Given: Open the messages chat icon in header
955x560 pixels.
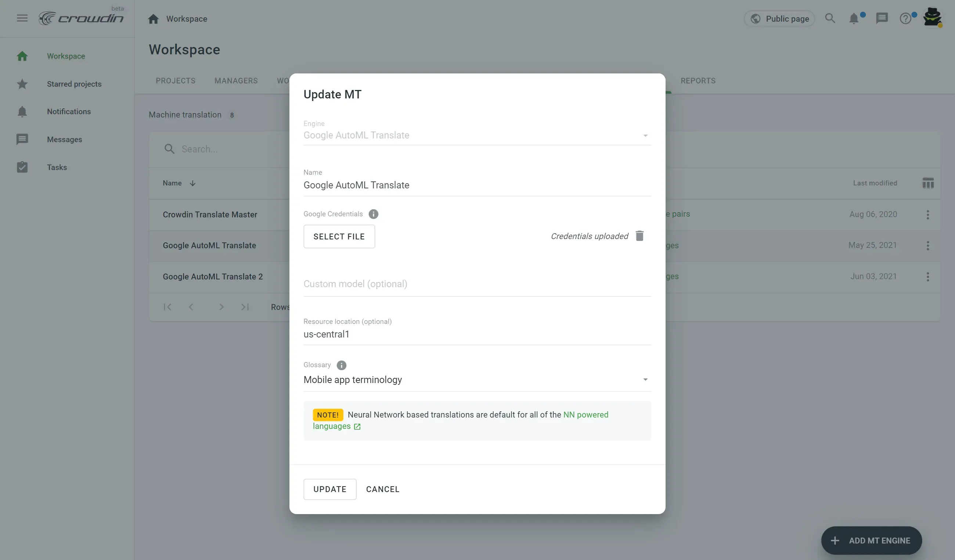Looking at the screenshot, I should 882,19.
